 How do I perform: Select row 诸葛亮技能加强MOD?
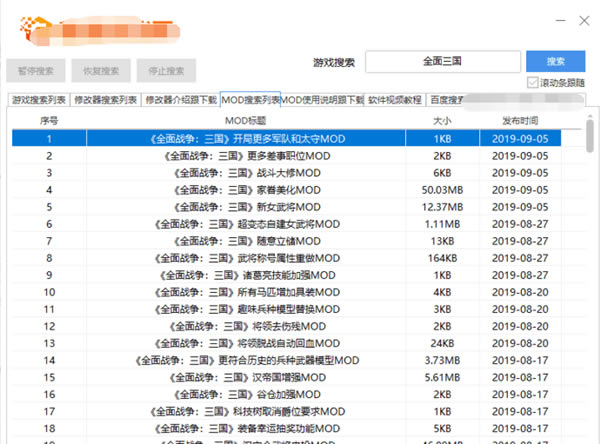286,275
